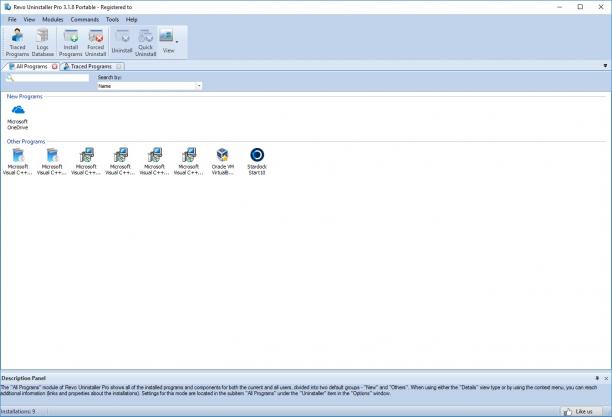
Task: Click the magnifier search icon
Action: [10, 78]
